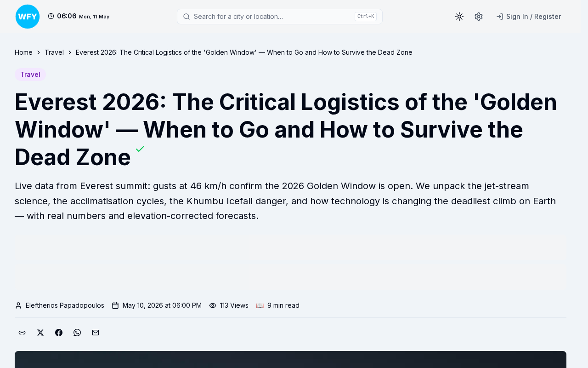This screenshot has height=368, width=588.
Task: Share article on Facebook
Action: 59,333
